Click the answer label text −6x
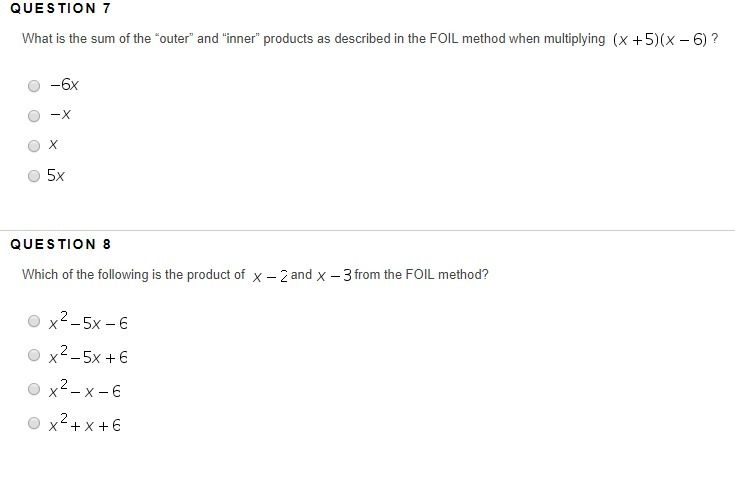The width and height of the screenshot is (735, 479). 64,85
